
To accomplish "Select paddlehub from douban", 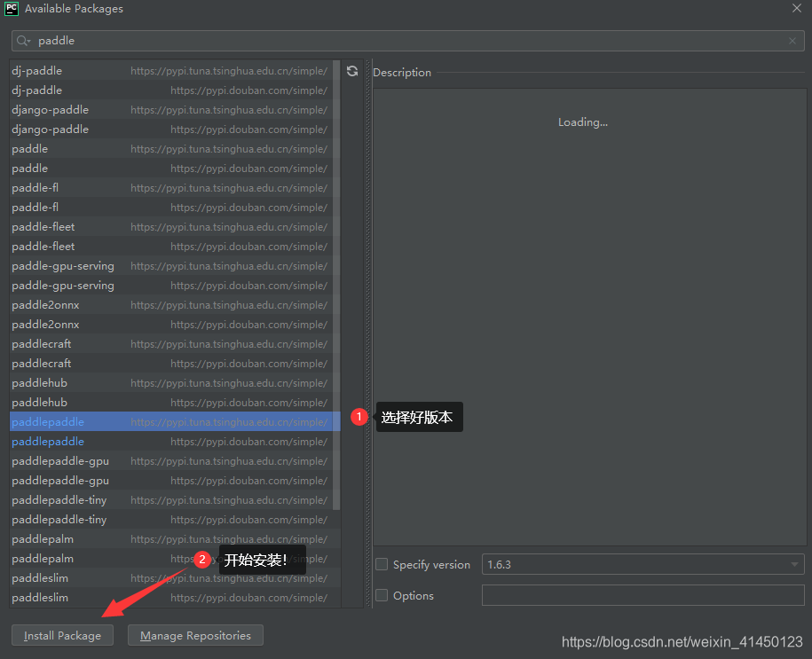I will click(x=171, y=403).
